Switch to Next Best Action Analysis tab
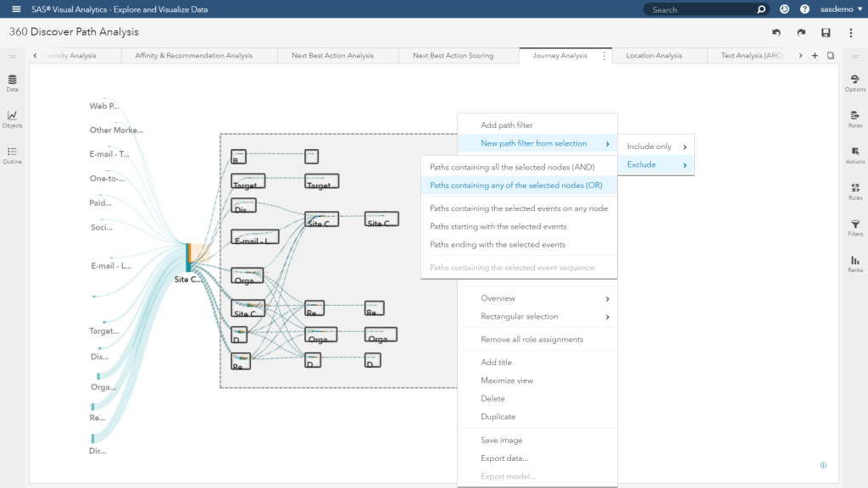Screen dimensions: 868x488 (332, 55)
